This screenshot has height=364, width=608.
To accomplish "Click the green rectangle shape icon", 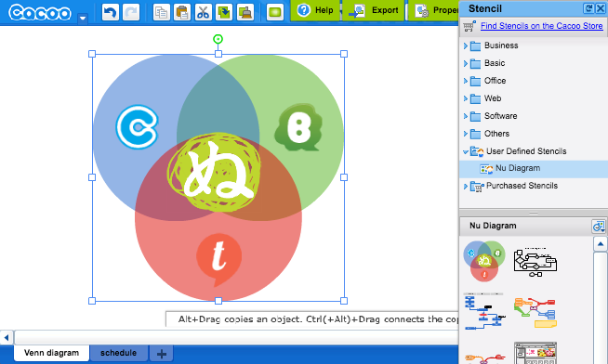I will pyautogui.click(x=275, y=12).
